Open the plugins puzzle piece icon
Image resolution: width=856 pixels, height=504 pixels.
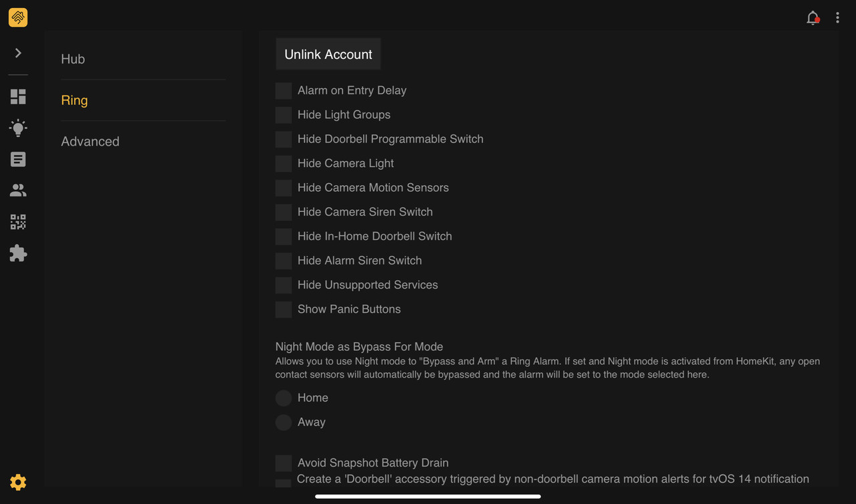pyautogui.click(x=18, y=253)
